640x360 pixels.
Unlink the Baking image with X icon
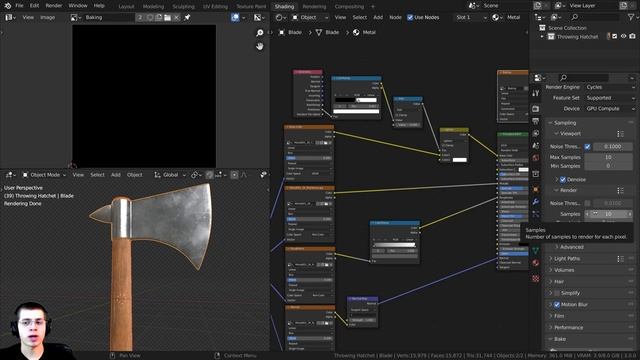(x=176, y=18)
